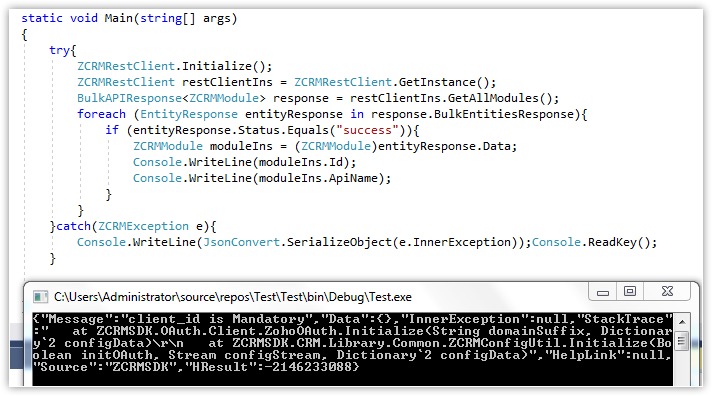Click 'Console.WriteLine(moduleIns.Id);' line
Image resolution: width=712 pixels, height=396 pixels.
(x=244, y=162)
